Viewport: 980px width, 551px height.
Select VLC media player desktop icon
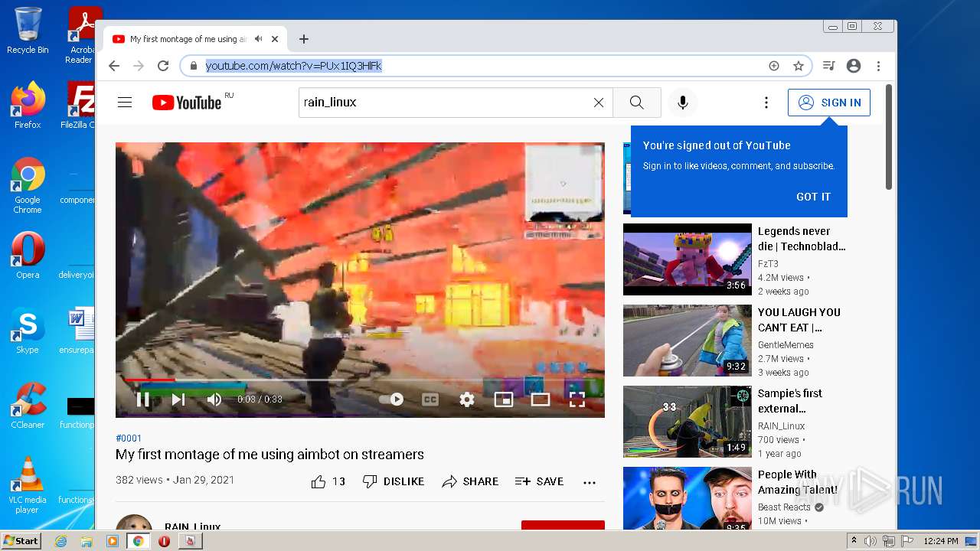click(28, 485)
